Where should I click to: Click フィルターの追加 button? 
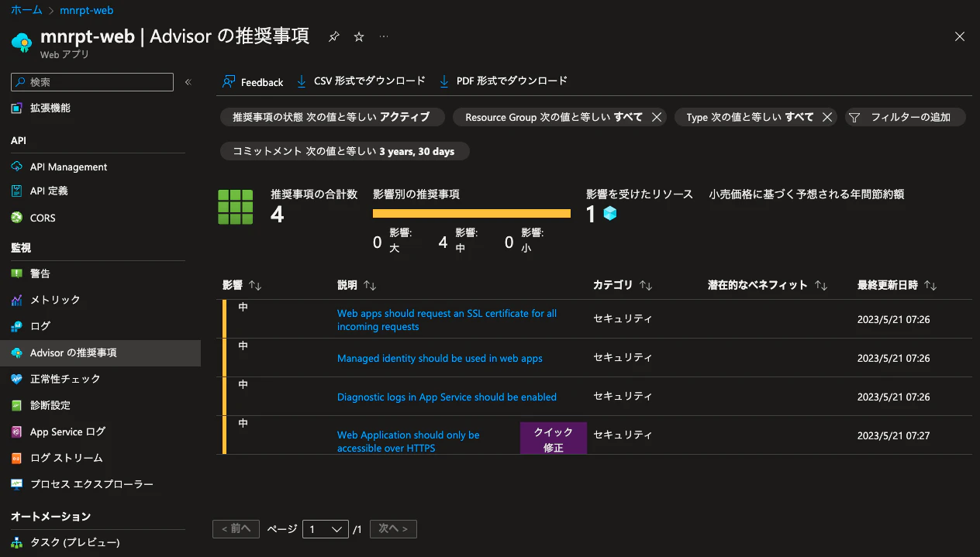905,117
